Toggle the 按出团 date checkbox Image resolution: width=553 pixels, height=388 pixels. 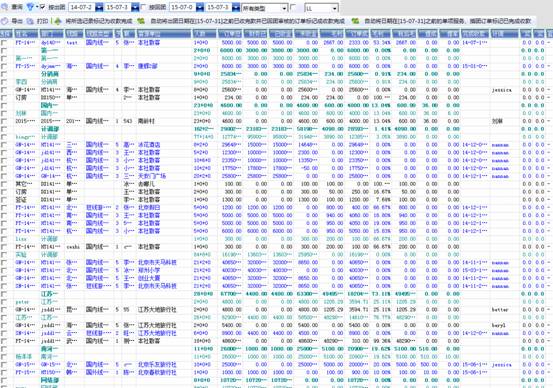tap(43, 7)
